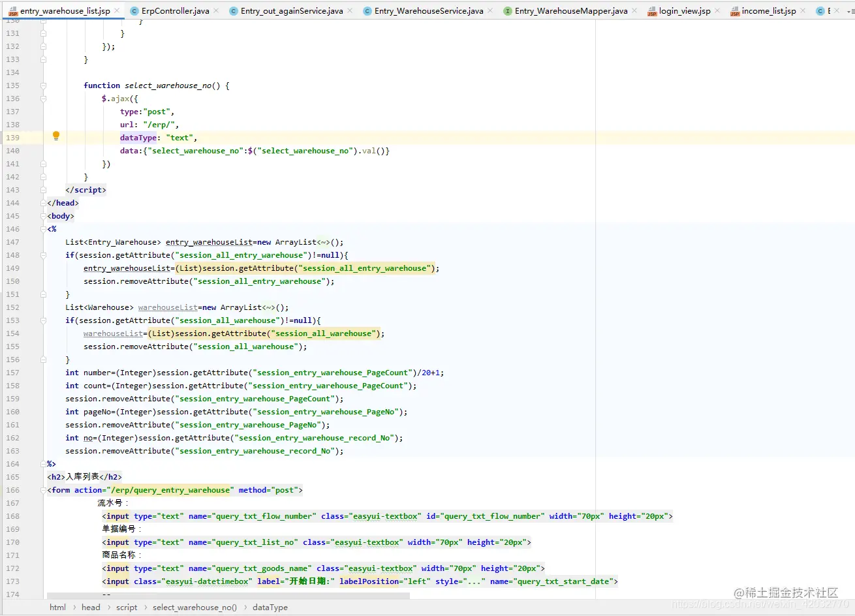Screen dimensions: 855x616
Task: Click the fold marker at line 164
Action: 43,464
